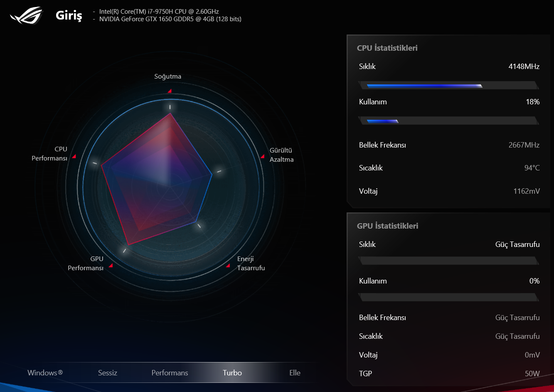Click the Sıklık label in GPU İstatistikleri

tap(367, 244)
